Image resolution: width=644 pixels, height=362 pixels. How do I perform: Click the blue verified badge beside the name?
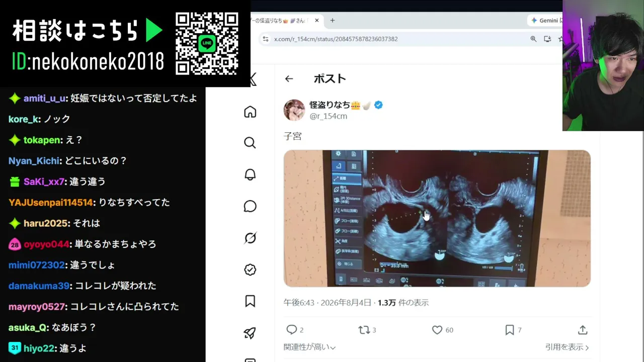pos(378,105)
